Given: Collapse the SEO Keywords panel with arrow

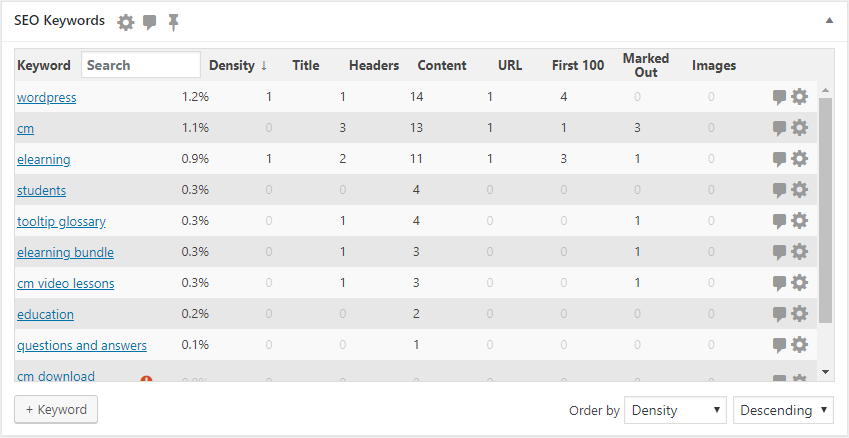Looking at the screenshot, I should tap(829, 20).
